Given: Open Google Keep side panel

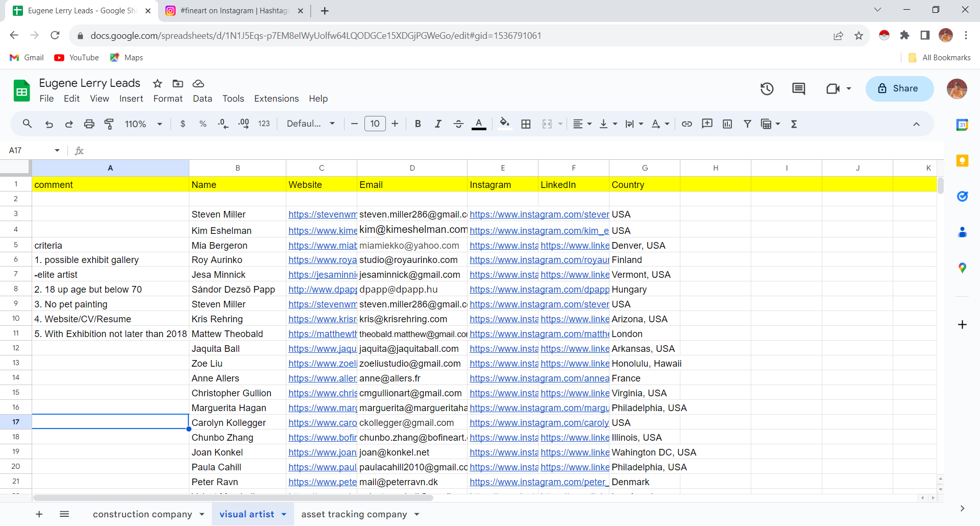Looking at the screenshot, I should 962,161.
